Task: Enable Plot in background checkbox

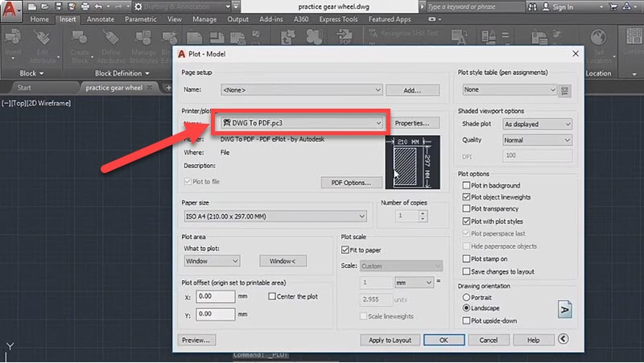Action: click(466, 185)
